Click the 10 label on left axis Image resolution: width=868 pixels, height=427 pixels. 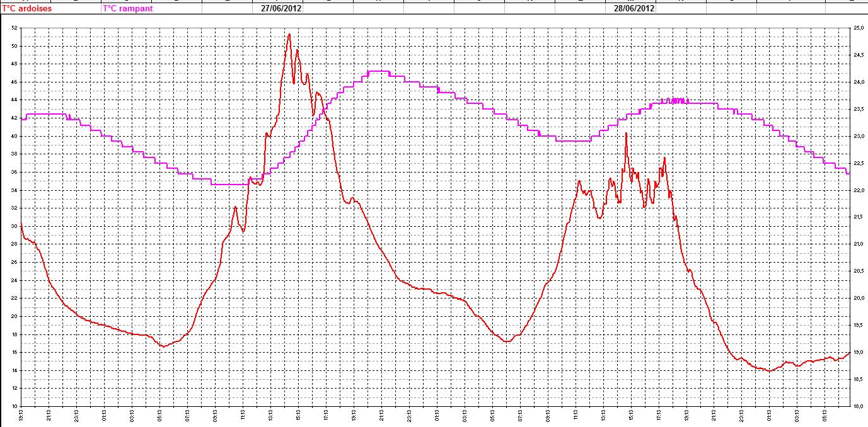pos(14,406)
